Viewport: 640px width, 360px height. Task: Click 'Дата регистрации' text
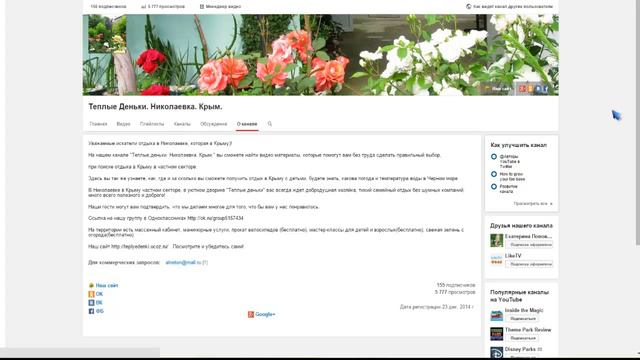tap(436, 307)
